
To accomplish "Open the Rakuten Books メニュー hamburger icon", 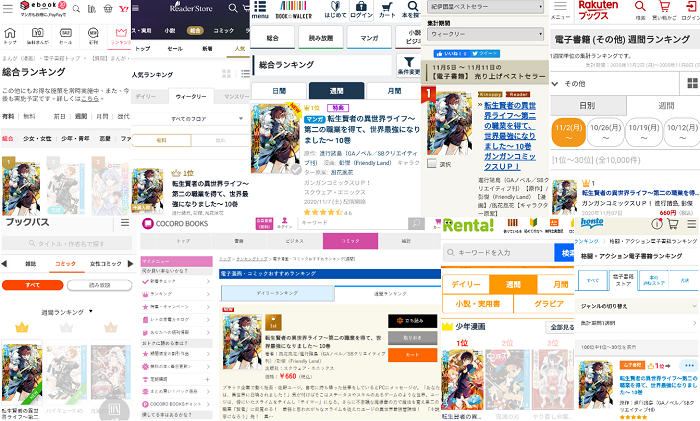I will coord(560,10).
